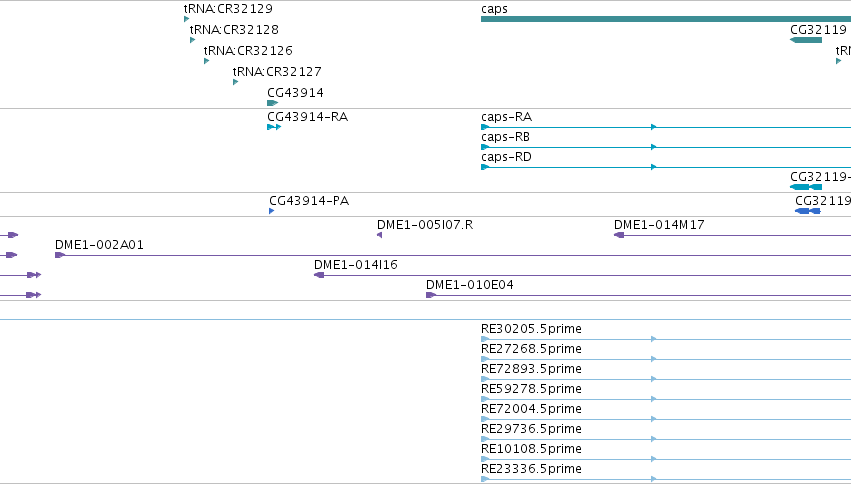The height and width of the screenshot is (484, 851).
Task: Select the tRNA:CR32129 gene arrow glyph
Action: click(187, 19)
